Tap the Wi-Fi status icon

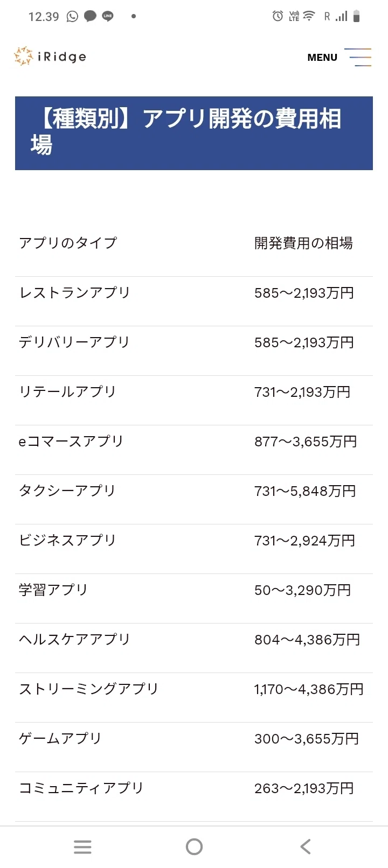[x=309, y=16]
